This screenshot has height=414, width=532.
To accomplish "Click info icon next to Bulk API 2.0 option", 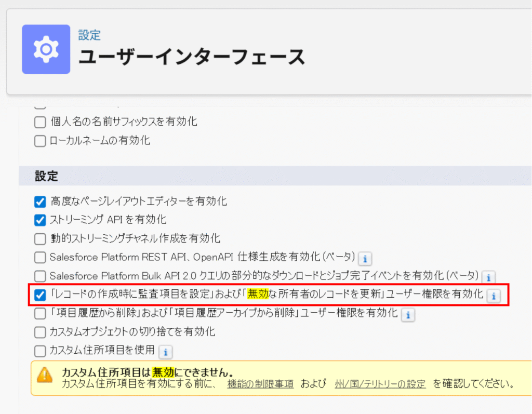I will [488, 277].
